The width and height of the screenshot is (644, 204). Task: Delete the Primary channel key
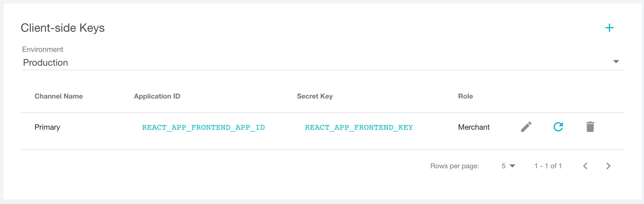(x=590, y=127)
